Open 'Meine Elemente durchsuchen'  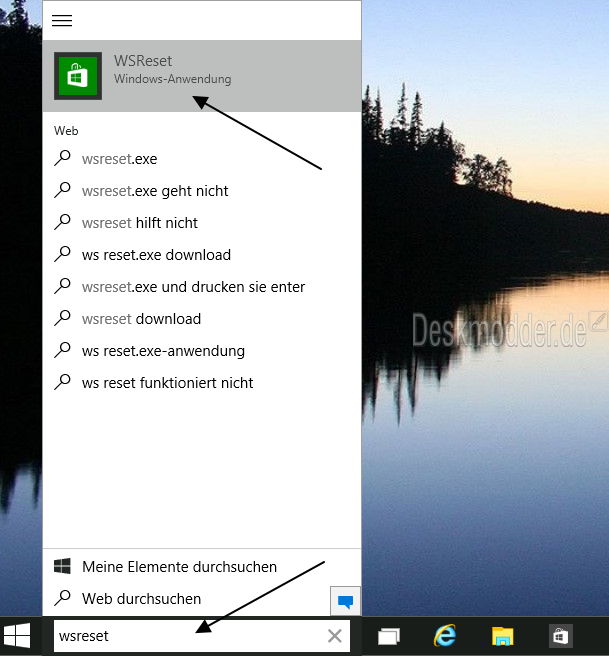point(202,566)
